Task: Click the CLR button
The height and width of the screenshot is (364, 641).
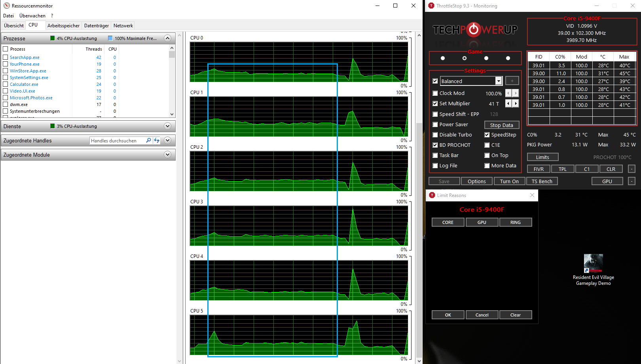Action: tap(611, 169)
